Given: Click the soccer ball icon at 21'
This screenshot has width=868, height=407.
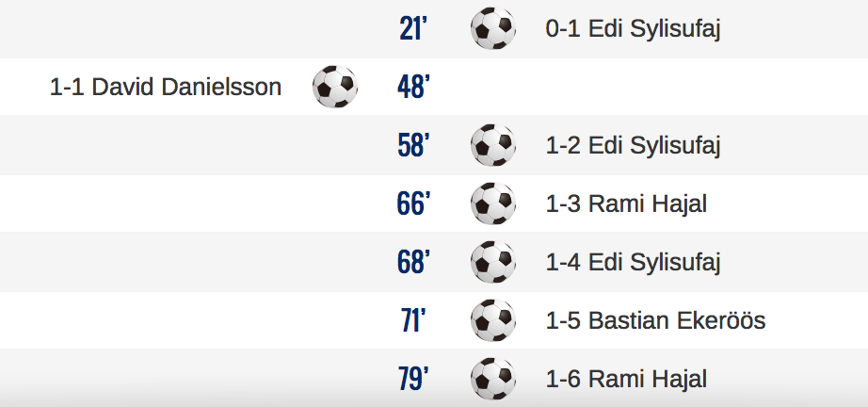Looking at the screenshot, I should point(492,28).
